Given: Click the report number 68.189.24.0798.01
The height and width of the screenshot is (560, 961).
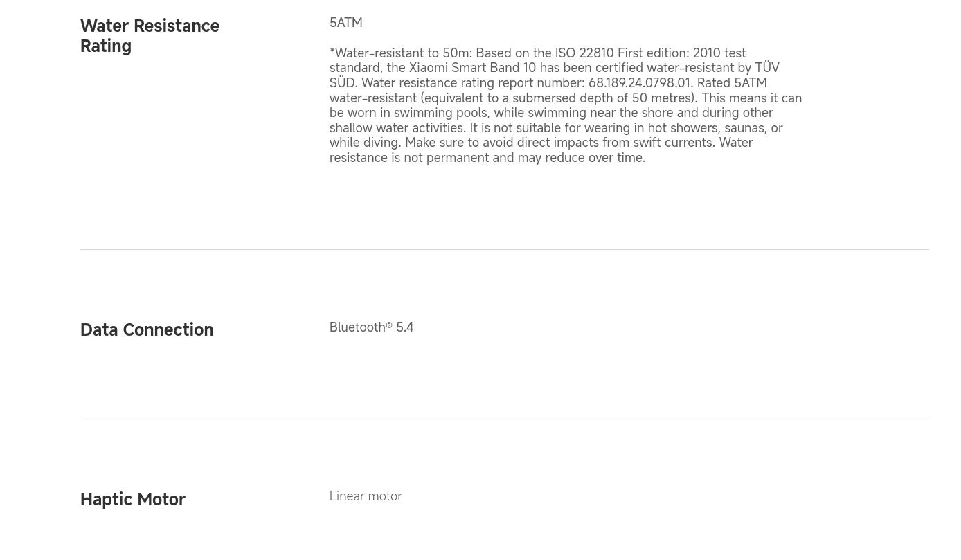Looking at the screenshot, I should point(640,83).
